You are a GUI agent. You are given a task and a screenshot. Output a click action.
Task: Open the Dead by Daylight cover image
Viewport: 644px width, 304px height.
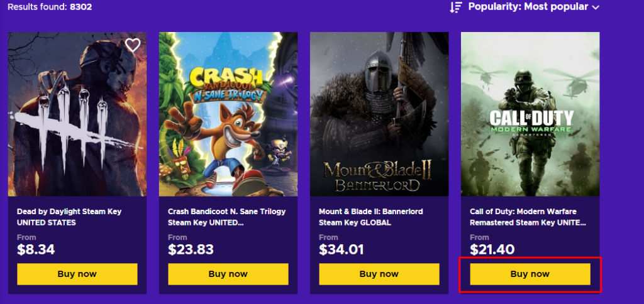pos(77,114)
